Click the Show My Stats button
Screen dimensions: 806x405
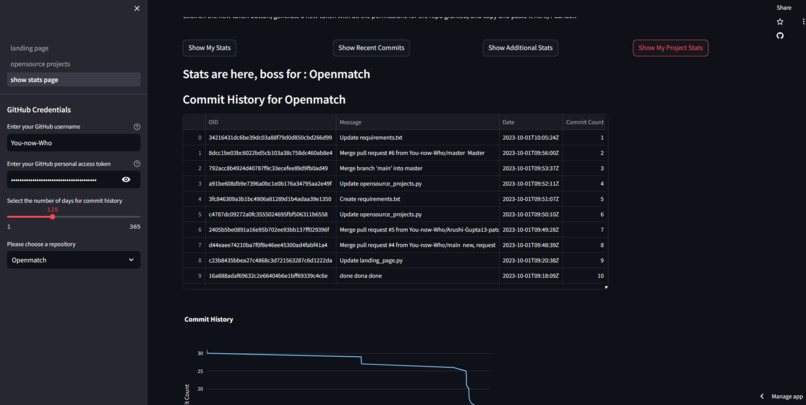click(x=209, y=48)
